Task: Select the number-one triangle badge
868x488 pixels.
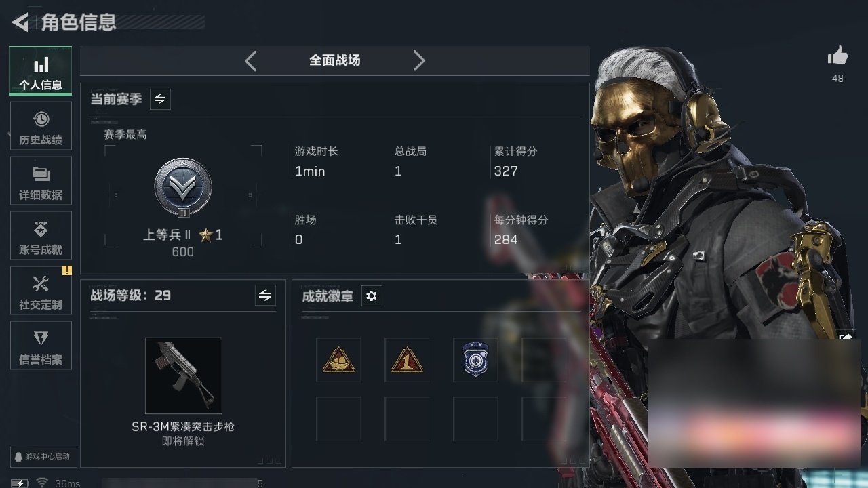Action: click(x=407, y=360)
